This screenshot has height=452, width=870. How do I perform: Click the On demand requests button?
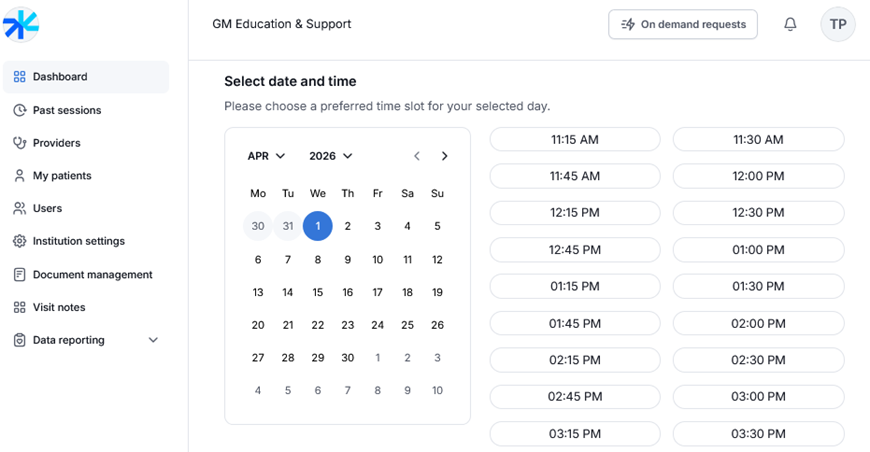pos(683,24)
